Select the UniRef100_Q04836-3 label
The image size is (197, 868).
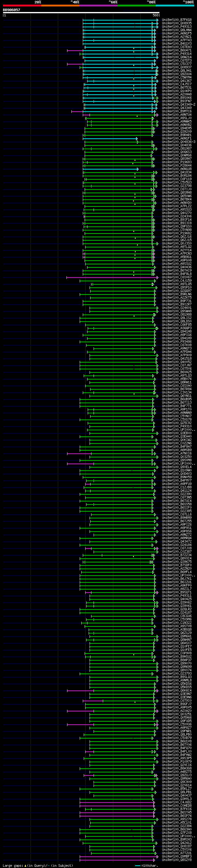[179, 142]
